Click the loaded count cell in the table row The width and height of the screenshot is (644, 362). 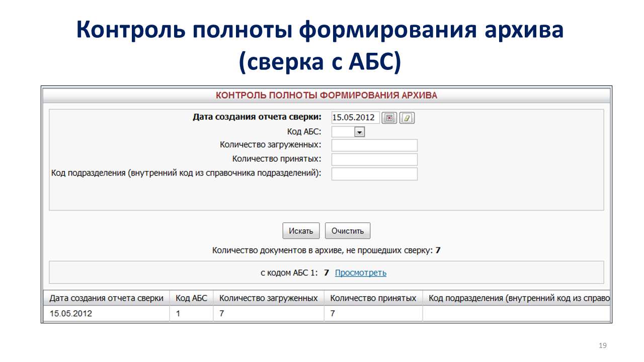[x=268, y=314]
